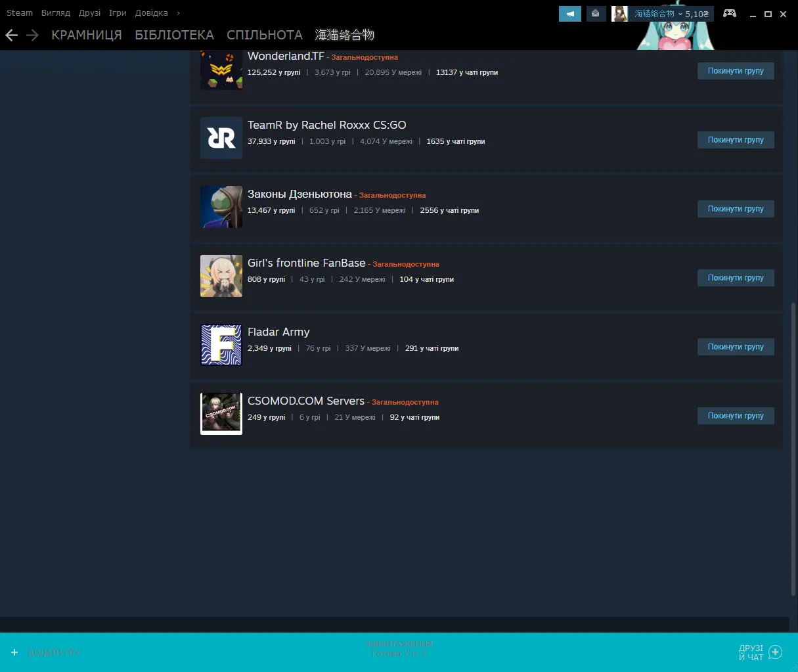798x672 pixels.
Task: Open the Ігри menu
Action: pos(118,13)
